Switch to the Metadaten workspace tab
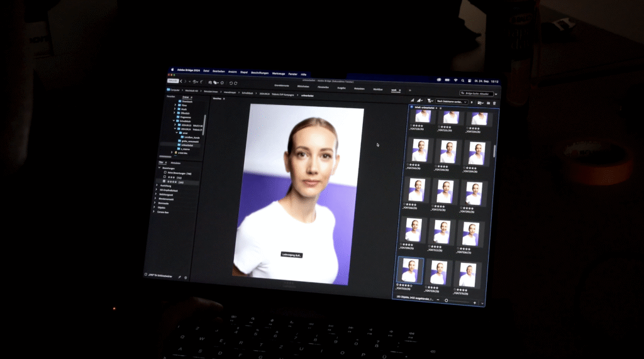 pos(359,89)
